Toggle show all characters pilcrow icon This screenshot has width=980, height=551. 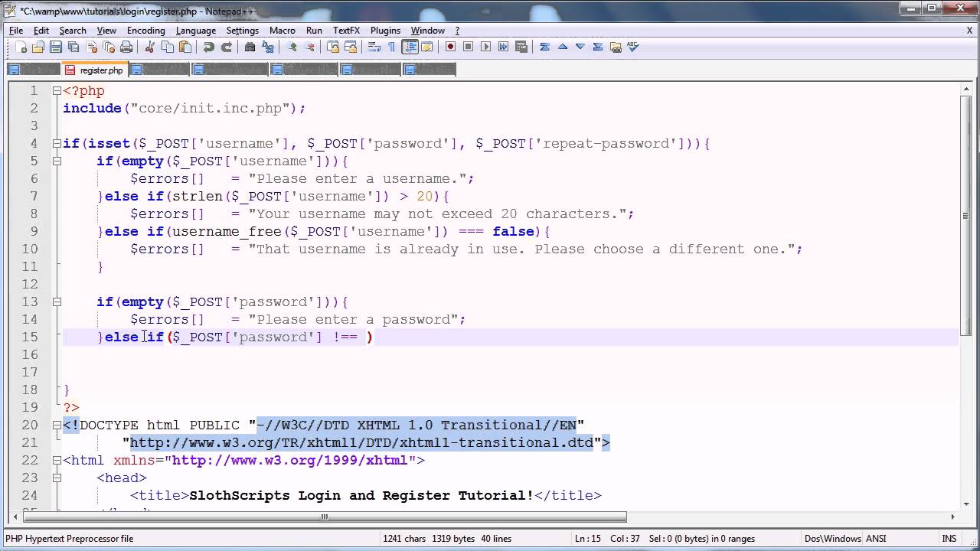point(391,47)
